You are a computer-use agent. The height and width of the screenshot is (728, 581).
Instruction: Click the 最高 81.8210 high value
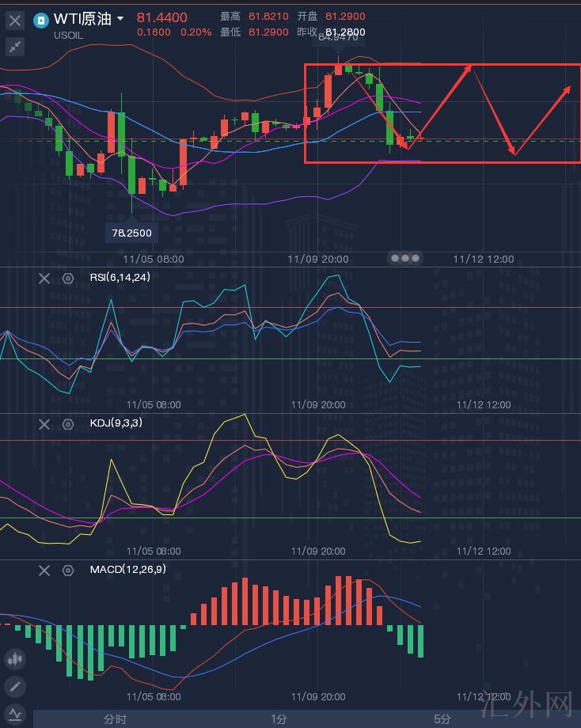268,17
